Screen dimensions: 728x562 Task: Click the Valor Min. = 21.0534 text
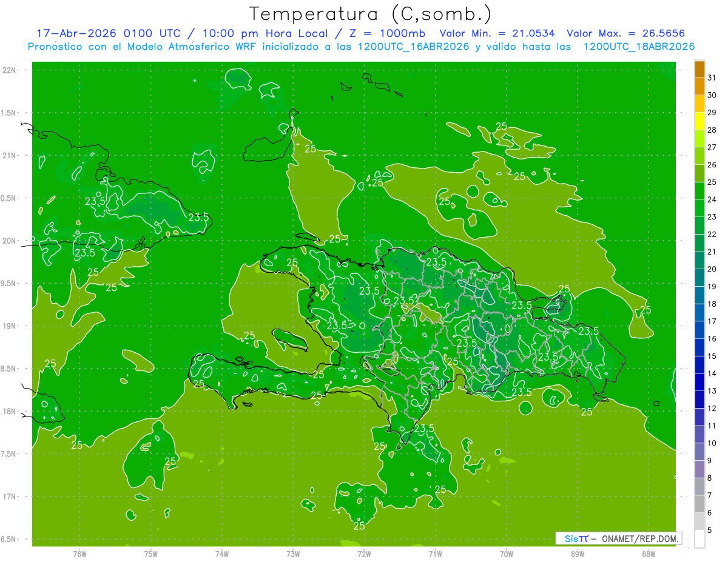(497, 33)
